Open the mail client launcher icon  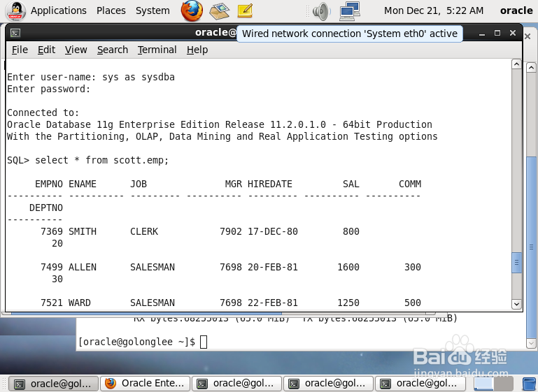tap(220, 11)
